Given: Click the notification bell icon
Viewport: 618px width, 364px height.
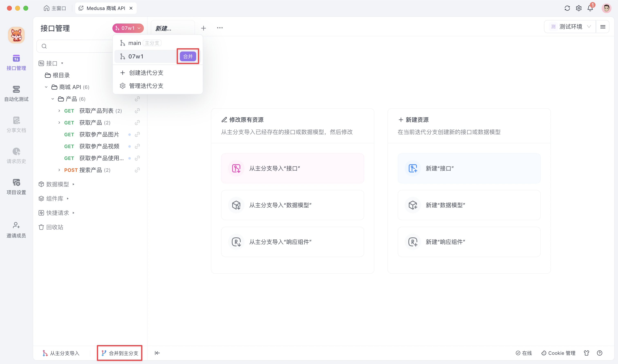Looking at the screenshot, I should coord(590,8).
